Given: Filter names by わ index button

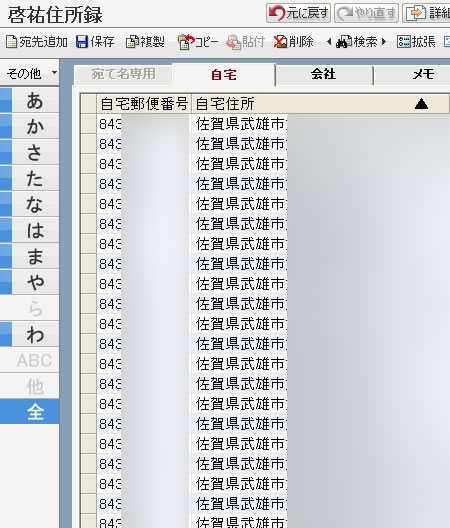Looking at the screenshot, I should point(35,334).
